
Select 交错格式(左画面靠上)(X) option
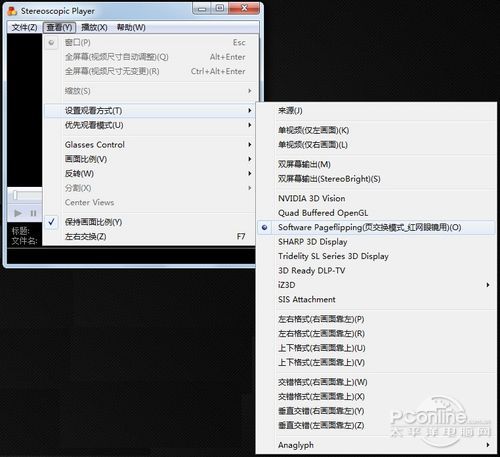376,396
